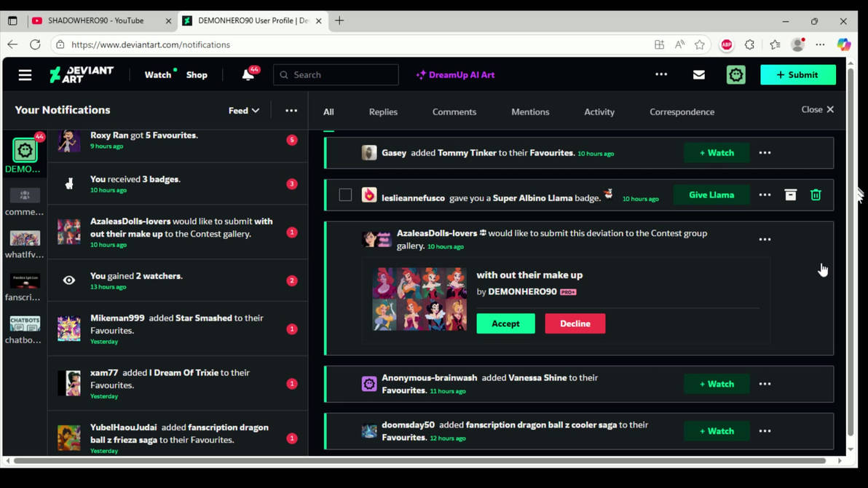Watch Gasey with the Watch button
868x488 pixels.
(717, 153)
